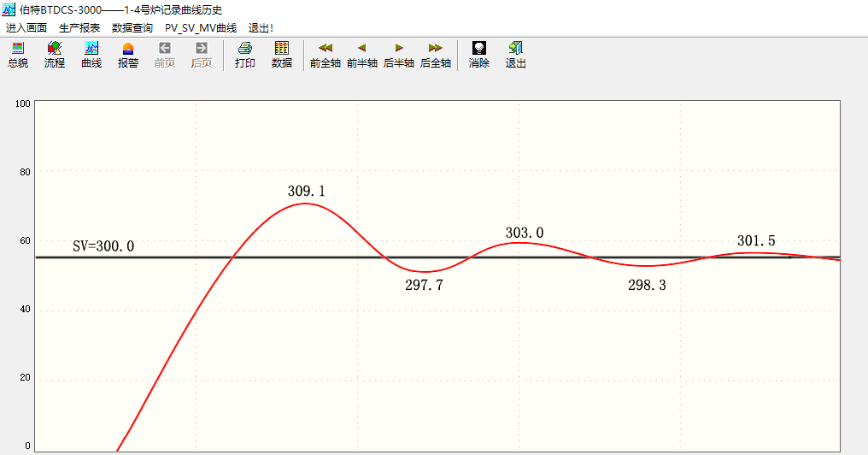
Task: Open the 总貌 overview screen
Action: [x=18, y=55]
